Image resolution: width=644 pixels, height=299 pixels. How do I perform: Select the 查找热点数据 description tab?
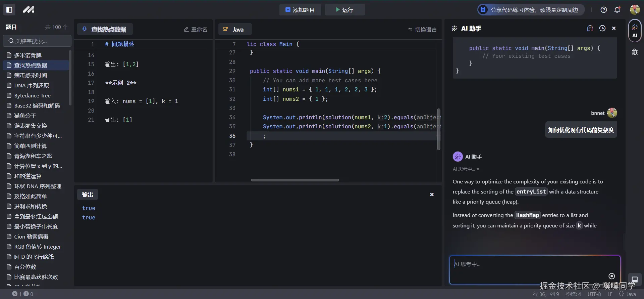tap(105, 30)
